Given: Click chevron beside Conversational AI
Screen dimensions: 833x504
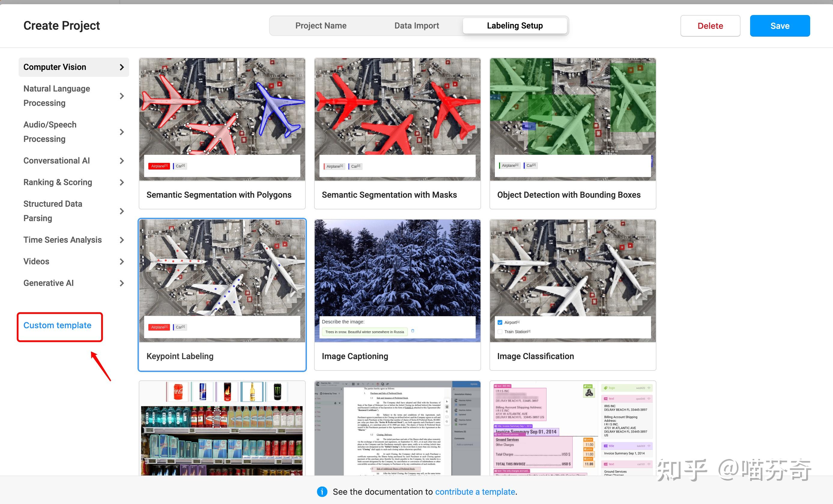Looking at the screenshot, I should (122, 161).
